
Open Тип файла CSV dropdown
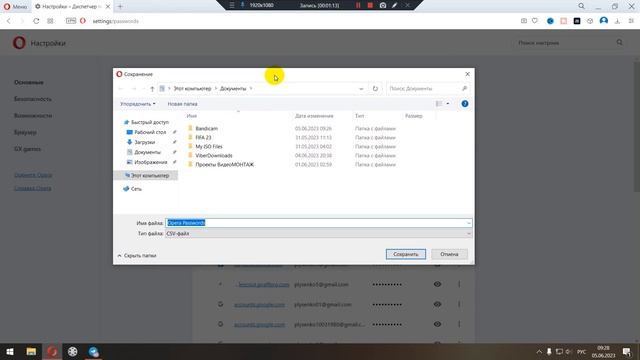[318, 233]
